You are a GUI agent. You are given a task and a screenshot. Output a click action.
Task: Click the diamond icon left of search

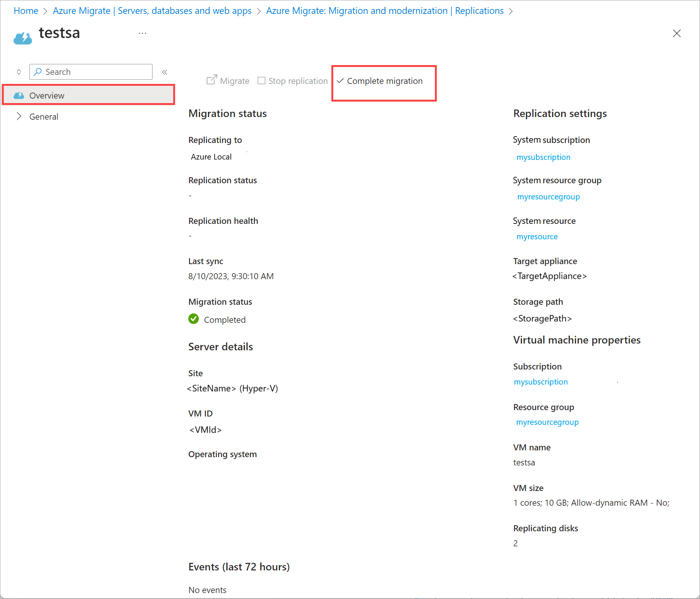pos(18,71)
